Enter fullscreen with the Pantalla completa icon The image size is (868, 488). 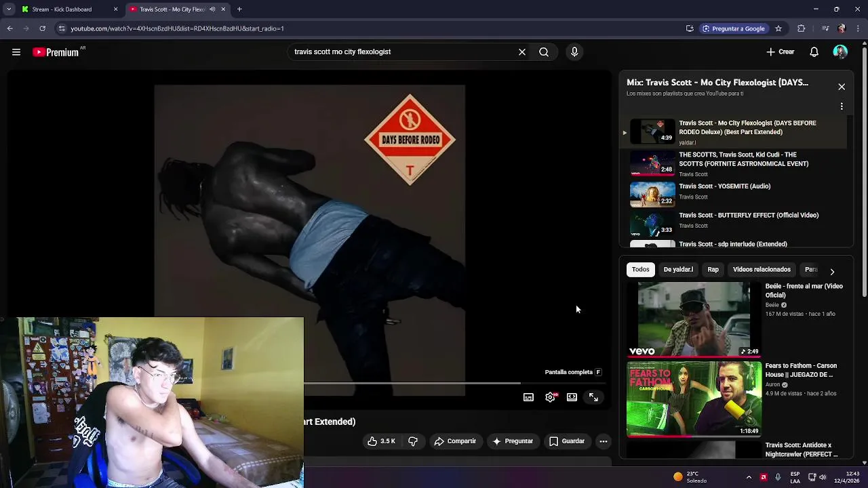click(x=593, y=397)
